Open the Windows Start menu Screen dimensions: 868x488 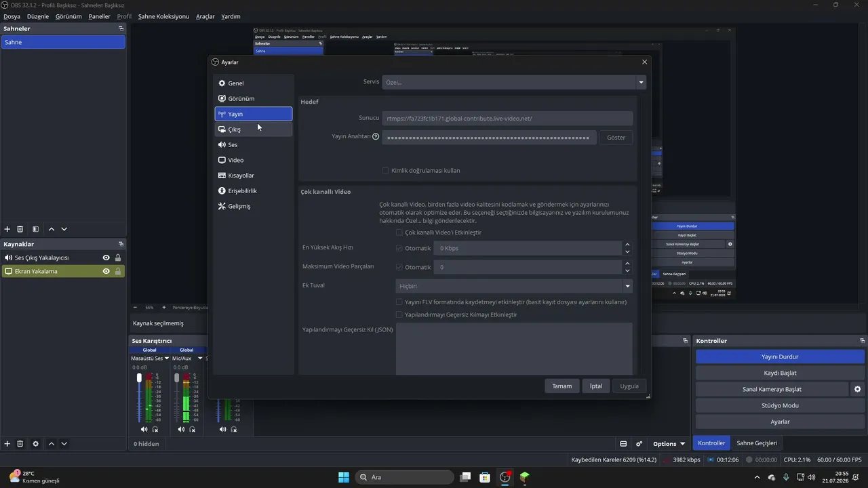click(344, 477)
